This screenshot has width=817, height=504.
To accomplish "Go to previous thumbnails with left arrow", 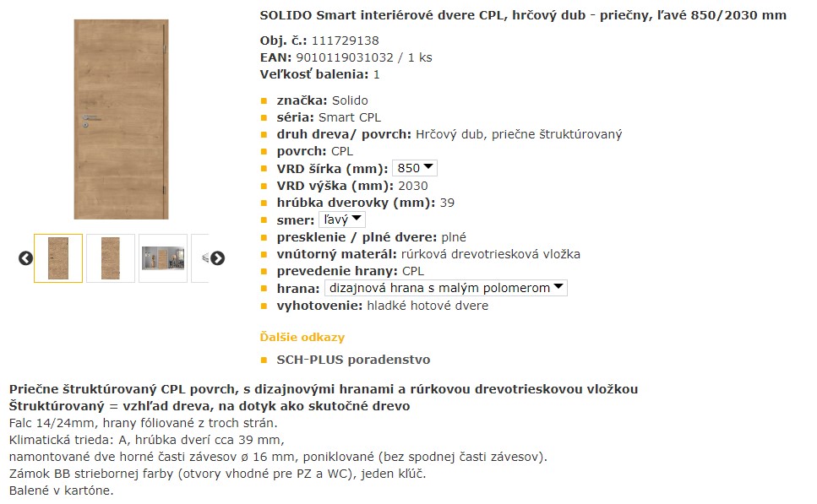I will click(25, 258).
